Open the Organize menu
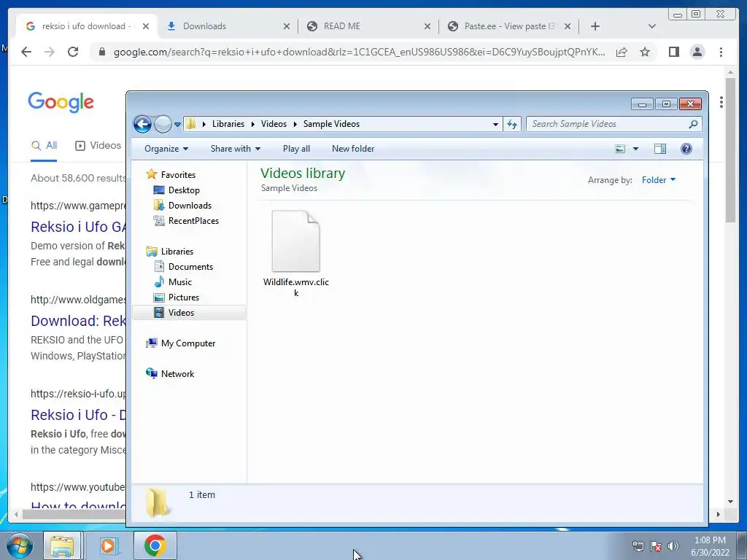 (x=166, y=149)
